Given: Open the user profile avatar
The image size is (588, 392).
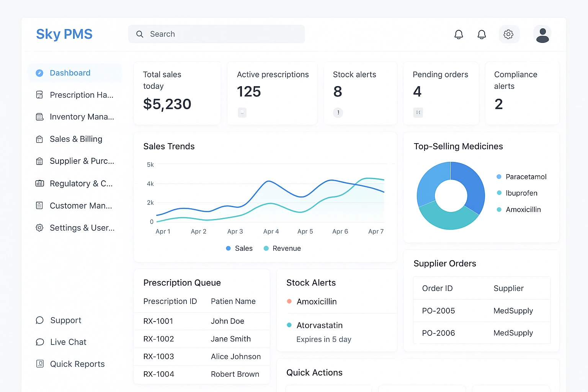Looking at the screenshot, I should 542,35.
